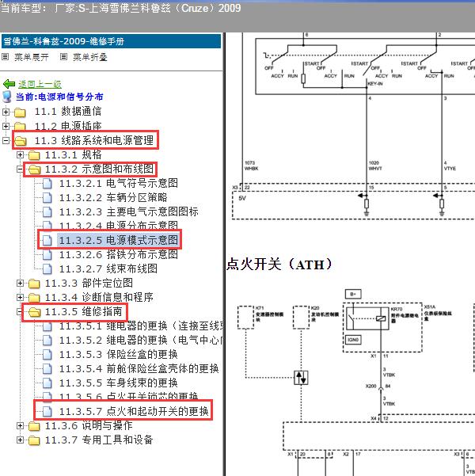The image size is (475, 476).
Task: Click the 11.3.5.7 点火和起动开关 page icon
Action: pos(47,411)
